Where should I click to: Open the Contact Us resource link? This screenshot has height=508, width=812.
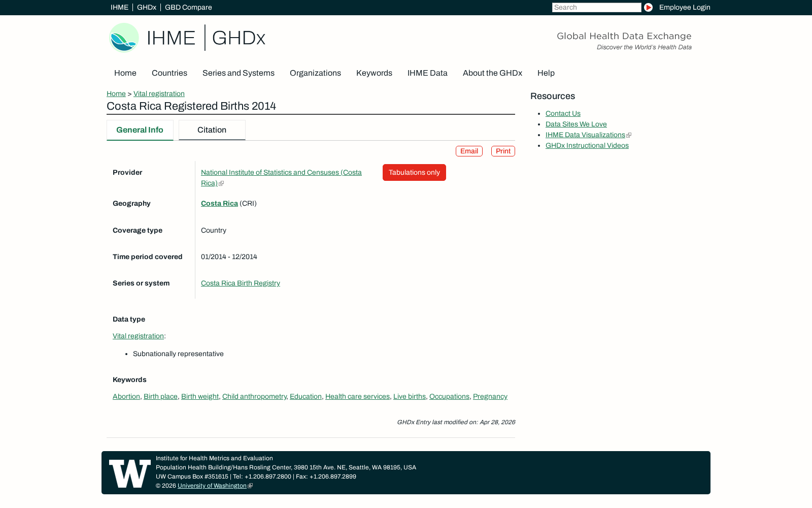click(563, 114)
